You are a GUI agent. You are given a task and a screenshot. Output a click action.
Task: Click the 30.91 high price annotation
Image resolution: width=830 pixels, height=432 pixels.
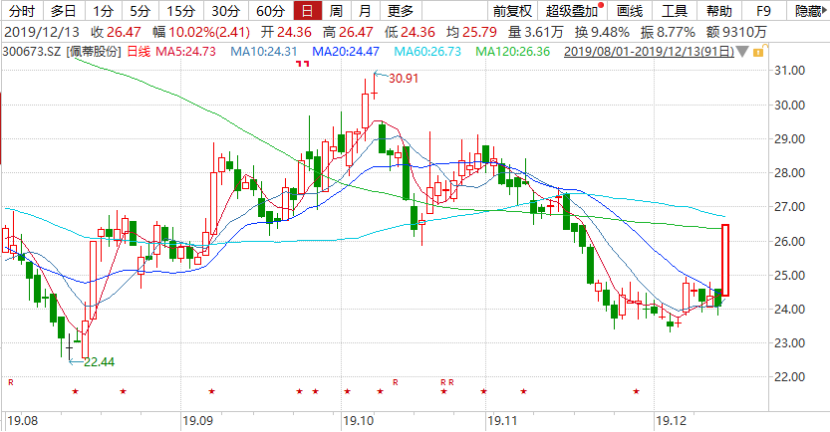[x=403, y=78]
